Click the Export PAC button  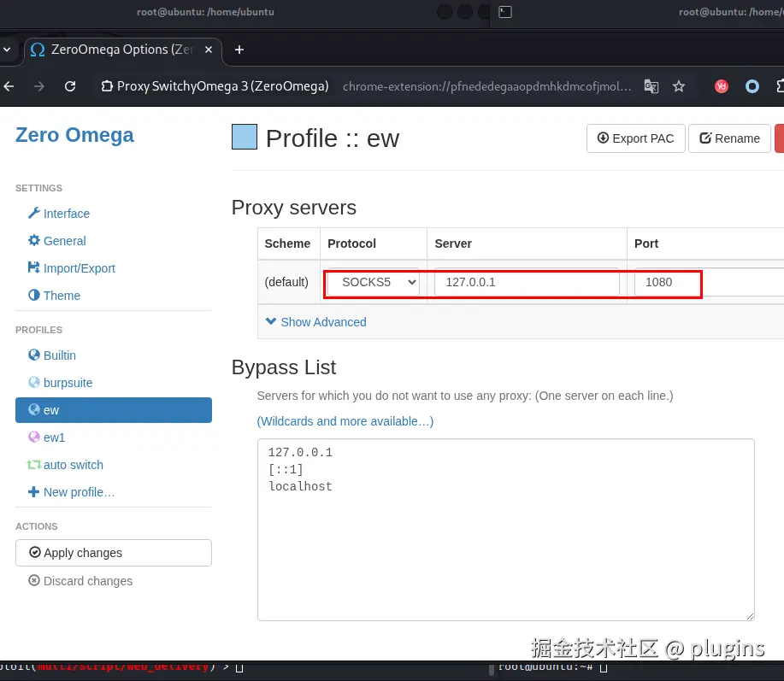635,138
